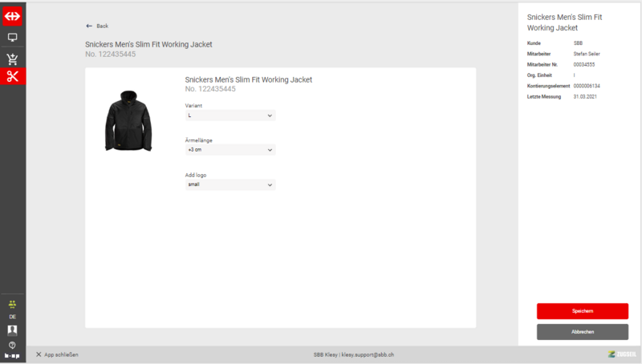Click the b-op logo in sidebar
Viewport: 642px width, 364px height.
coord(12,355)
